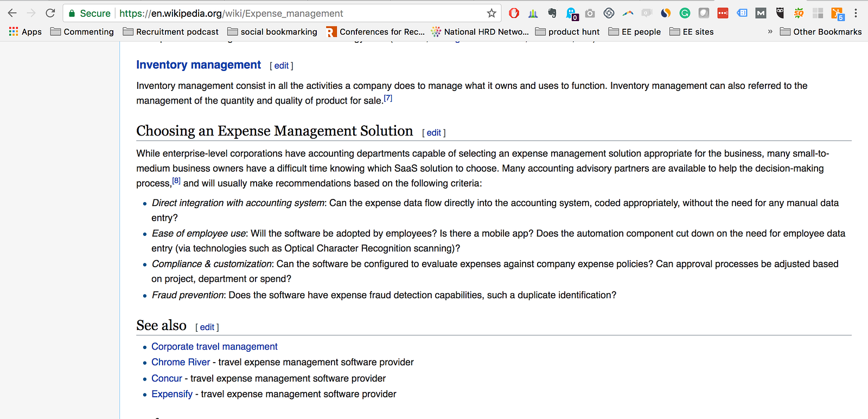The image size is (868, 419).
Task: Expand the social bookmarking folder
Action: pyautogui.click(x=272, y=31)
